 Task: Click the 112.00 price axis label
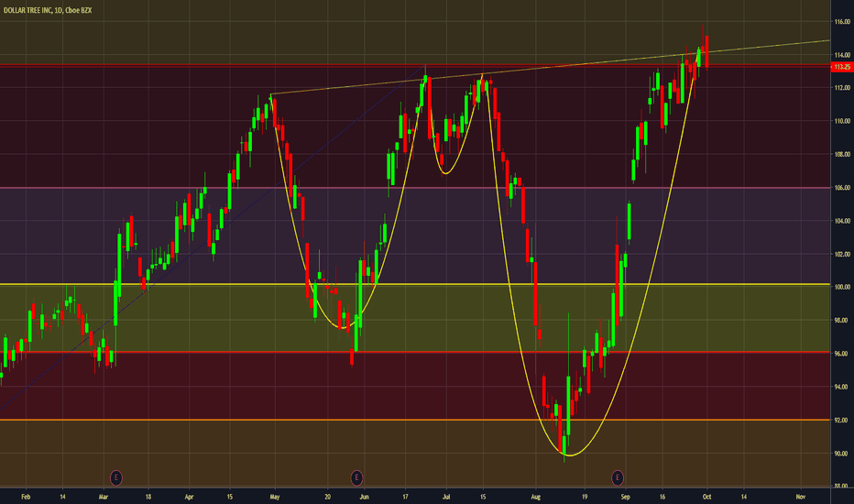click(x=842, y=88)
